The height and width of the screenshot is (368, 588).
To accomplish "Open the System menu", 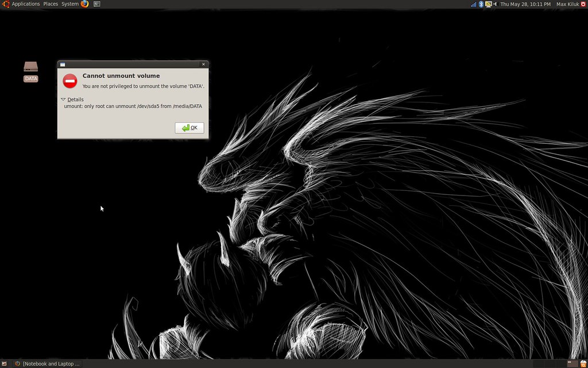I will coord(70,4).
